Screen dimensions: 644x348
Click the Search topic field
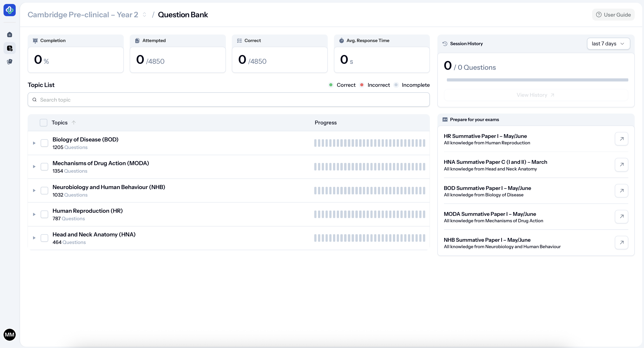[x=229, y=100]
